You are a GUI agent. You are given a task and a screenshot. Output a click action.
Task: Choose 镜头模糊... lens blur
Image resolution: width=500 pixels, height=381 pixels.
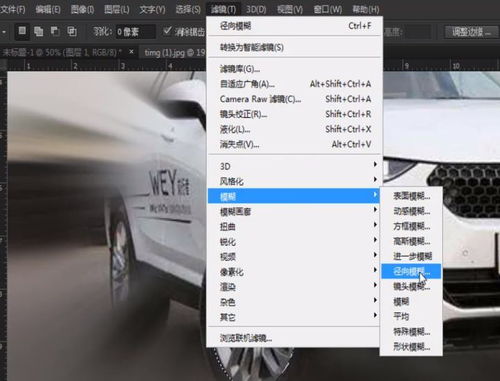coord(411,286)
